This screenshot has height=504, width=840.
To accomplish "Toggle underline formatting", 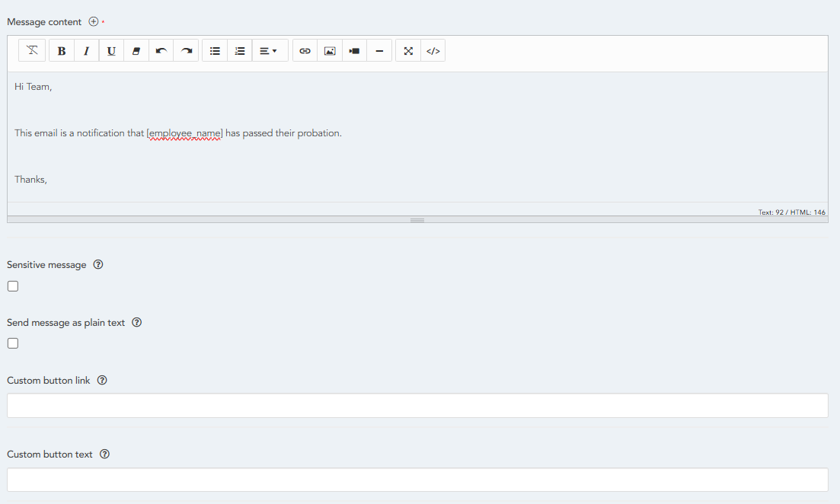I will coord(111,51).
